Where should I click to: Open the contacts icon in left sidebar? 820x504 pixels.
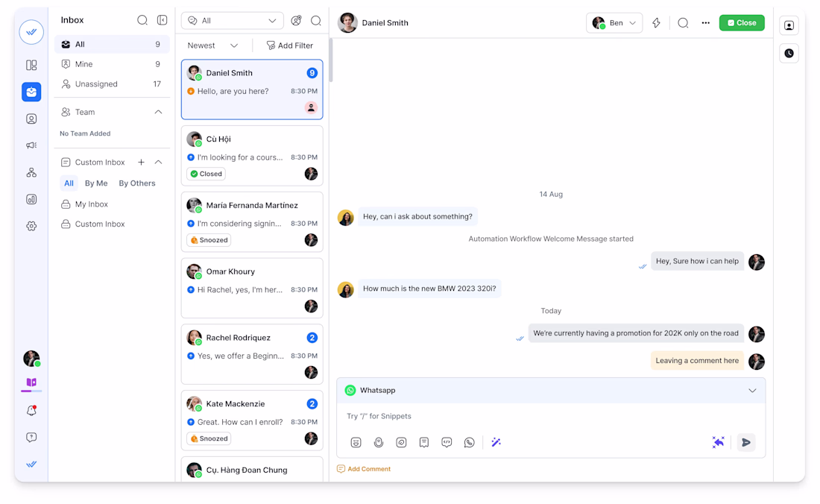[x=31, y=119]
